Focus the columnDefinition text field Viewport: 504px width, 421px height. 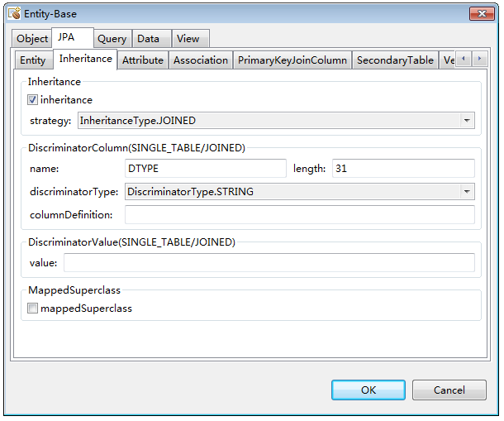click(299, 215)
